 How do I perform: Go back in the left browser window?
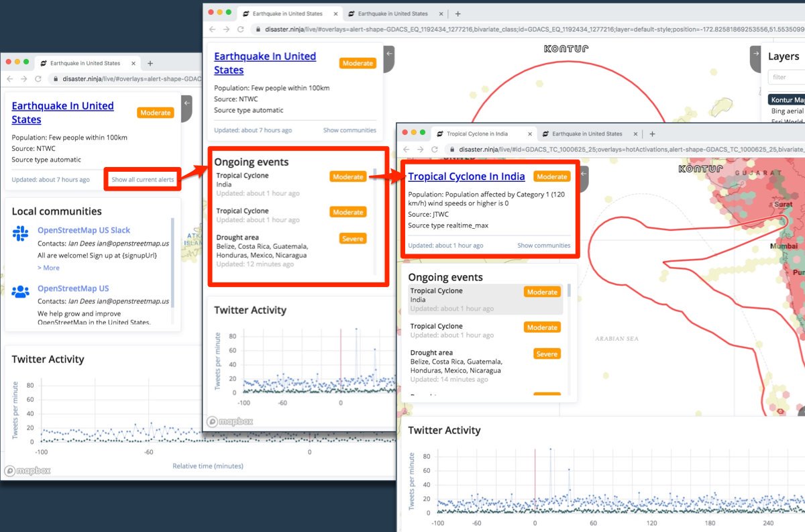point(9,78)
